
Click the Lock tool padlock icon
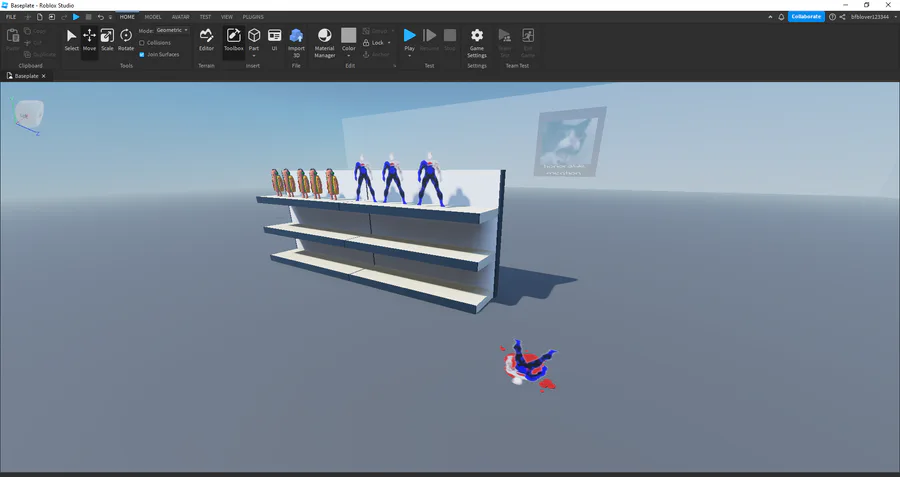[366, 42]
